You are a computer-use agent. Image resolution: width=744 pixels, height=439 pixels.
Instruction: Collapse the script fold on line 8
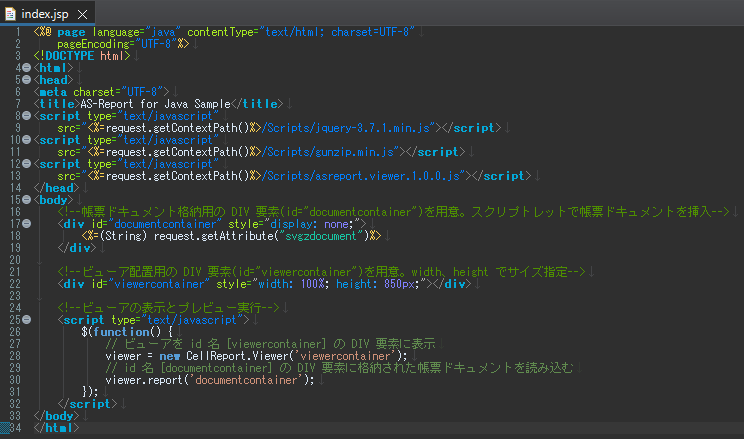pos(27,116)
